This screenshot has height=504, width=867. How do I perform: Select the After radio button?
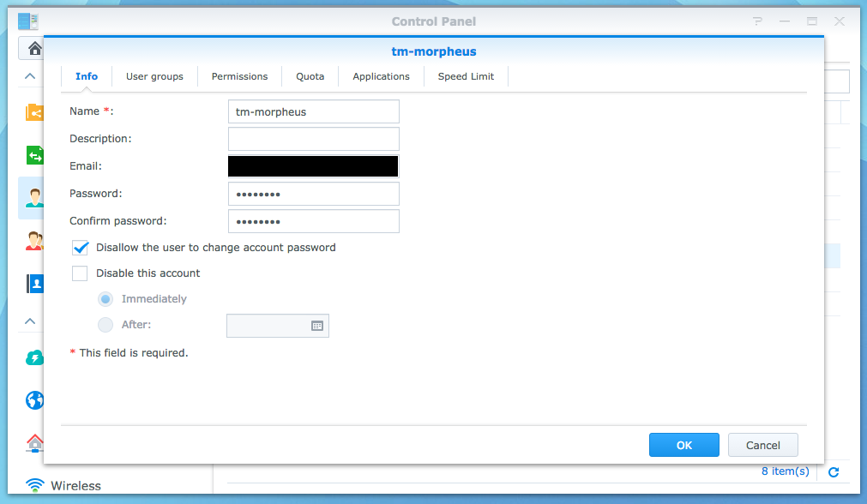pos(105,325)
